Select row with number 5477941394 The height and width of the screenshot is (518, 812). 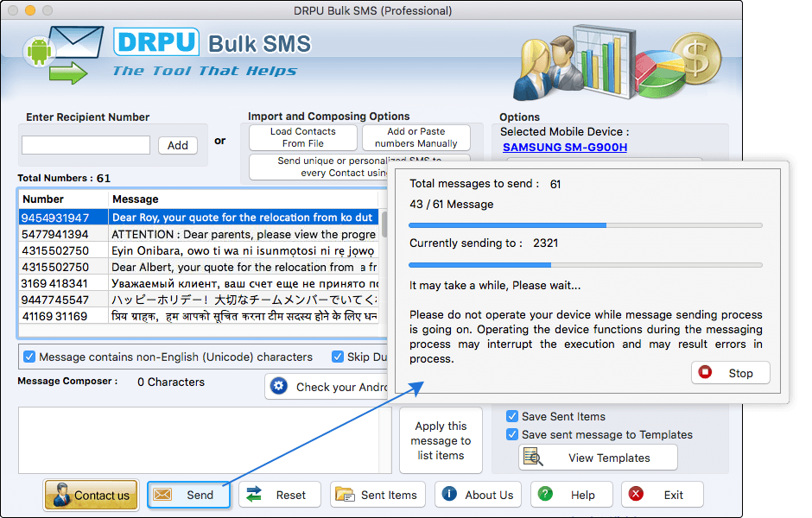click(200, 234)
